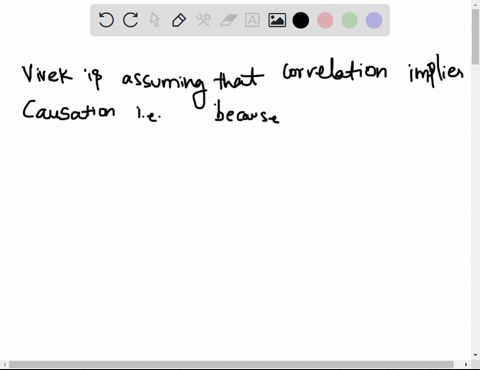Viewport: 480px width, 370px height.
Task: Click the handwritten word 'that'
Action: (239, 79)
